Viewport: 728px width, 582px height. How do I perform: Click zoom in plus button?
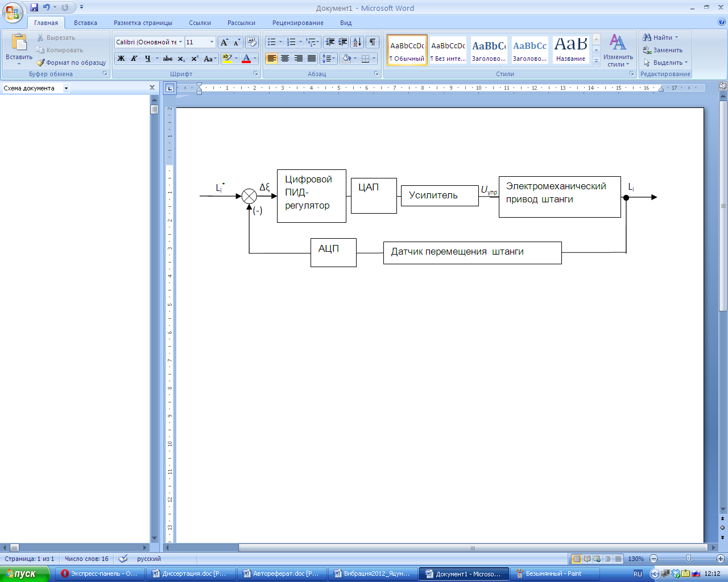click(721, 559)
